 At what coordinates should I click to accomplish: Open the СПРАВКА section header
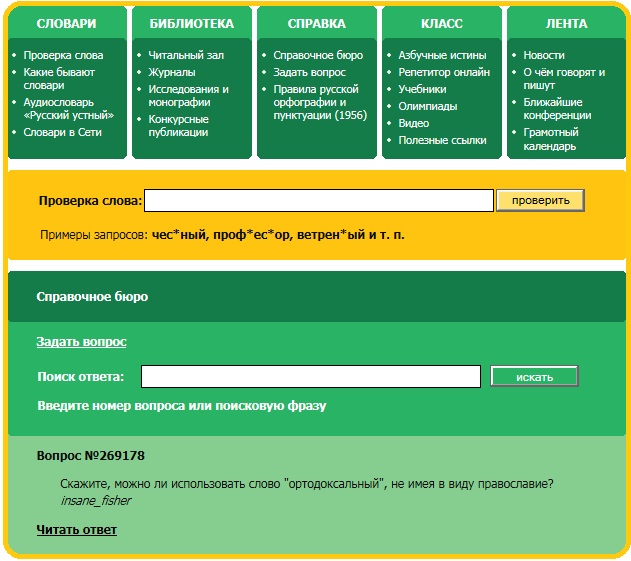[x=317, y=23]
